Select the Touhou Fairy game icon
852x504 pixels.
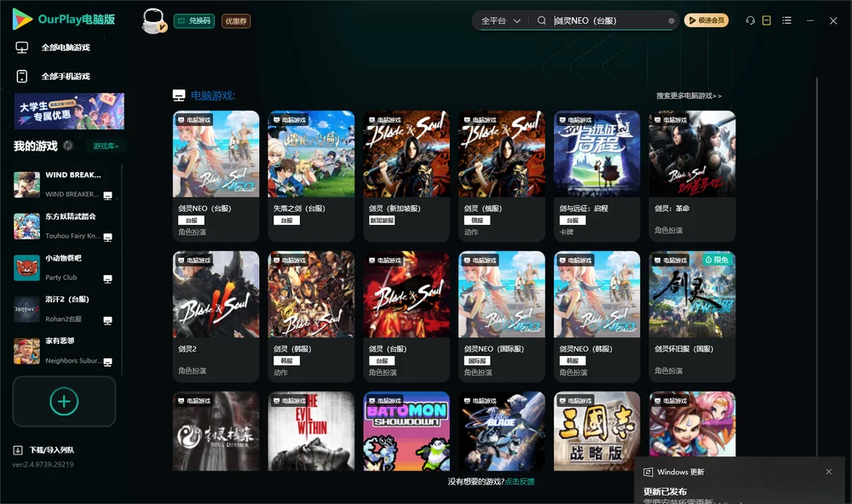click(26, 226)
